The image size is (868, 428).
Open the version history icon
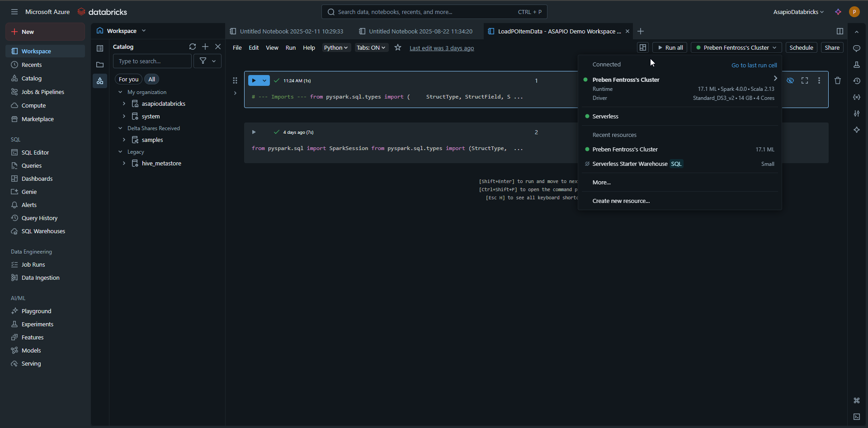coord(857,81)
